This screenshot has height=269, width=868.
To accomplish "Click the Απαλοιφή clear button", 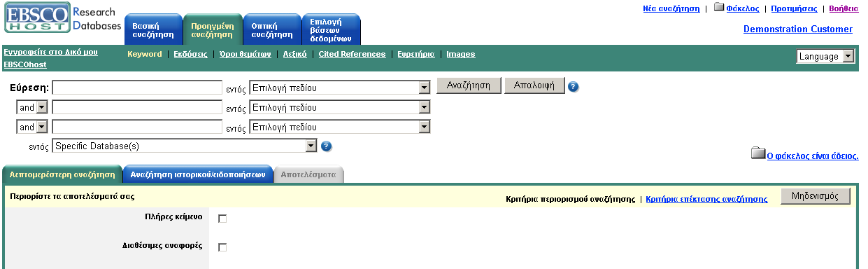I will pyautogui.click(x=534, y=85).
